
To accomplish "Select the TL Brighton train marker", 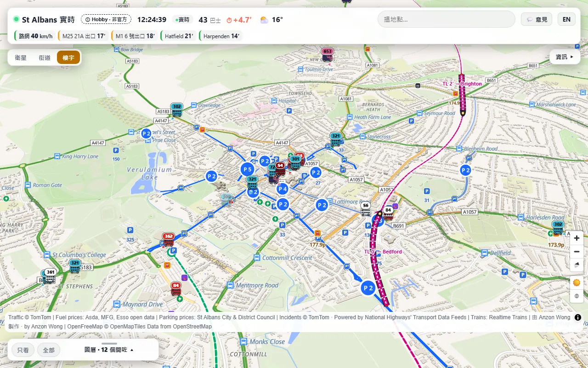I will point(462,95).
